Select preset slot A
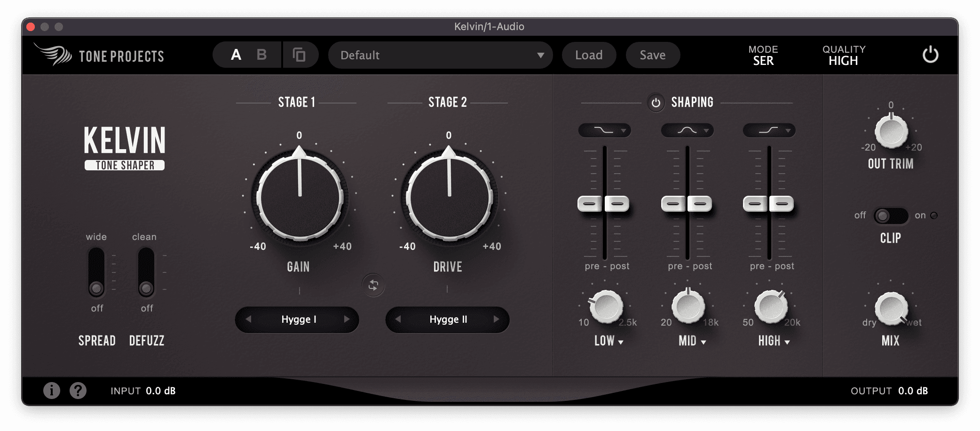 (236, 55)
